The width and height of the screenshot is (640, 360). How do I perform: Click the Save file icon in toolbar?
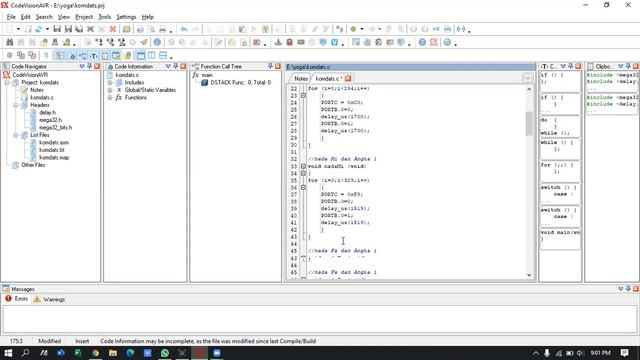pos(57,29)
